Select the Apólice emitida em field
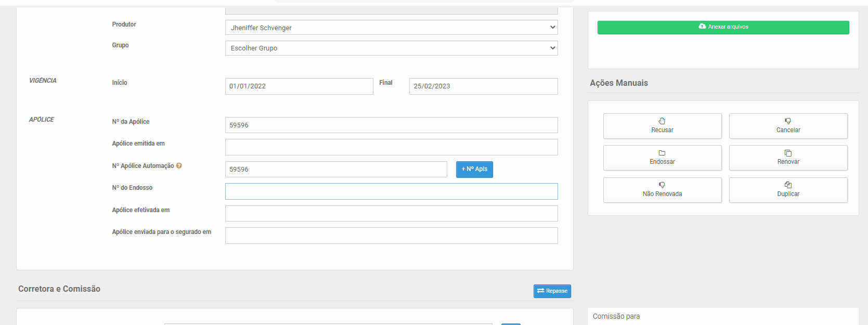868x325 pixels. (391, 147)
